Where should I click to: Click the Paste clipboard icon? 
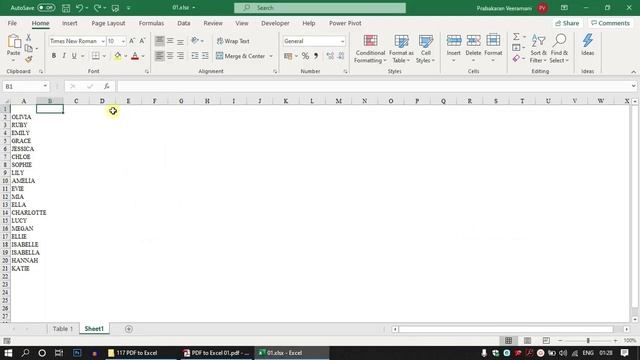[13, 41]
